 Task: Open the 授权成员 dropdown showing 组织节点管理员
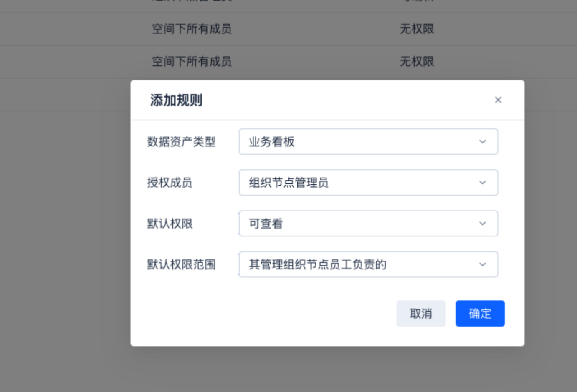click(x=368, y=183)
